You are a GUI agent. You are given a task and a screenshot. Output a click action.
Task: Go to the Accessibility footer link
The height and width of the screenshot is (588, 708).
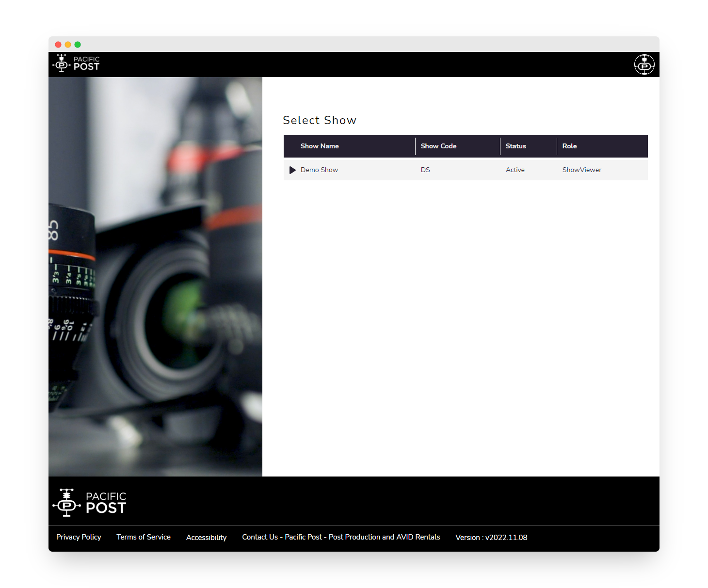tap(206, 538)
